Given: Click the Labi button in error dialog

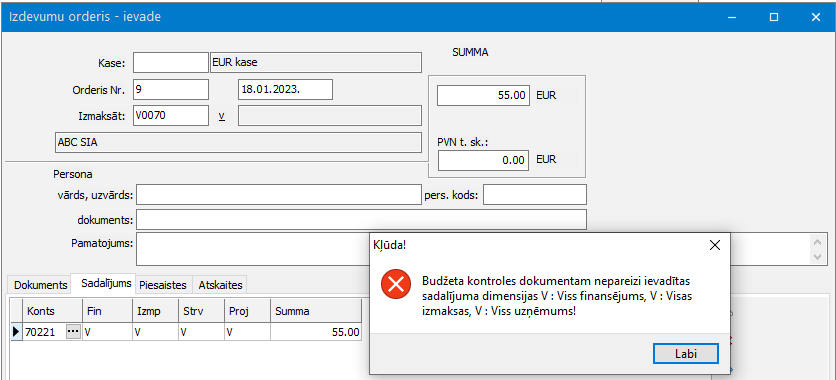Looking at the screenshot, I should 686,353.
